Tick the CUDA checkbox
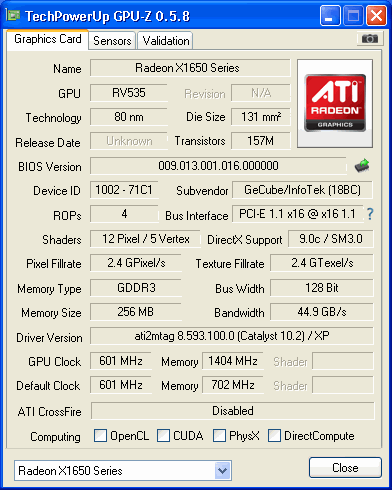Screen dimensions: 392x490 [x=163, y=435]
